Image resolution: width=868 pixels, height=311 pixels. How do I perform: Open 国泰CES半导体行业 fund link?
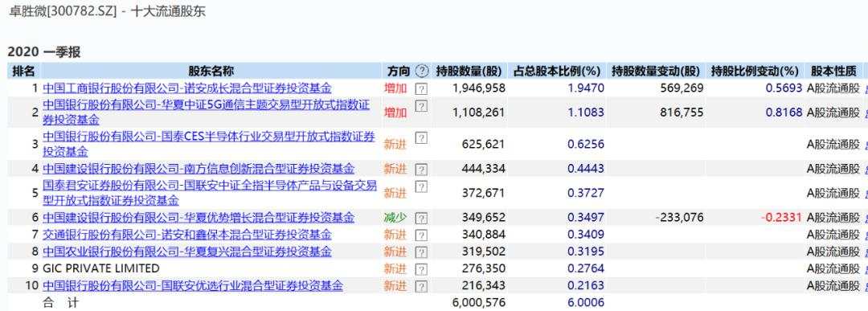pos(209,144)
